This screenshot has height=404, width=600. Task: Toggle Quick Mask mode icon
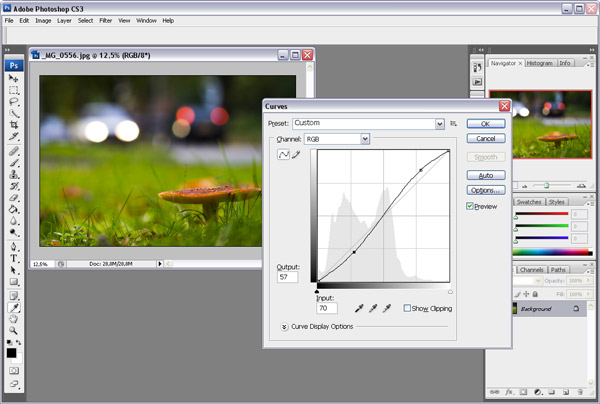point(14,370)
